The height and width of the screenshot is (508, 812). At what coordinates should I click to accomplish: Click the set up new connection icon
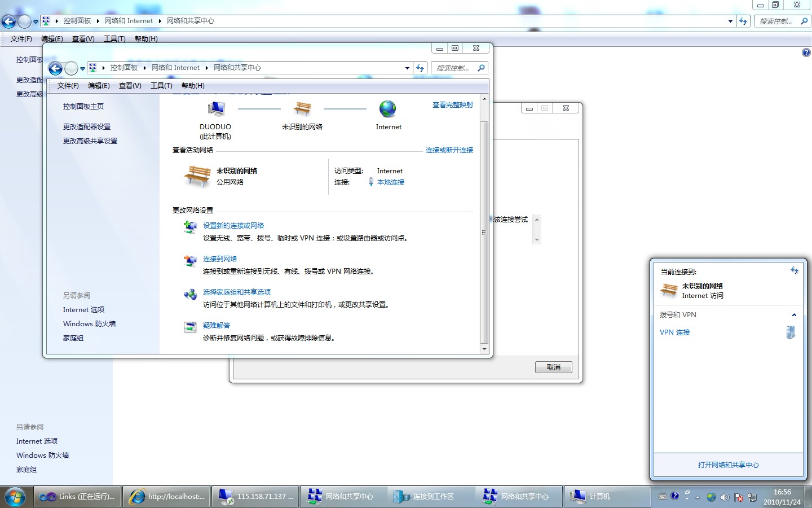pyautogui.click(x=190, y=227)
